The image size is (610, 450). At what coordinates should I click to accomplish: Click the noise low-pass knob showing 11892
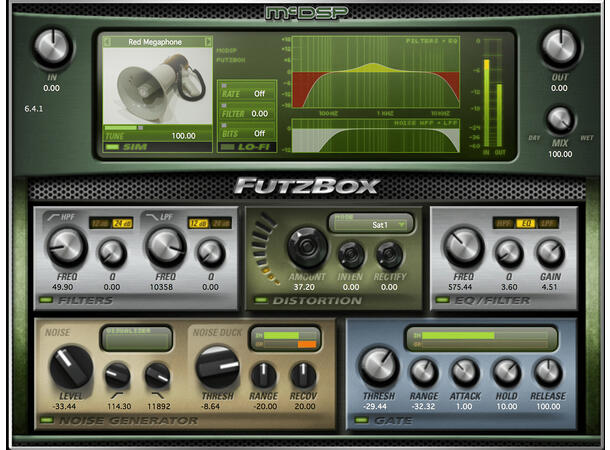coord(157,375)
